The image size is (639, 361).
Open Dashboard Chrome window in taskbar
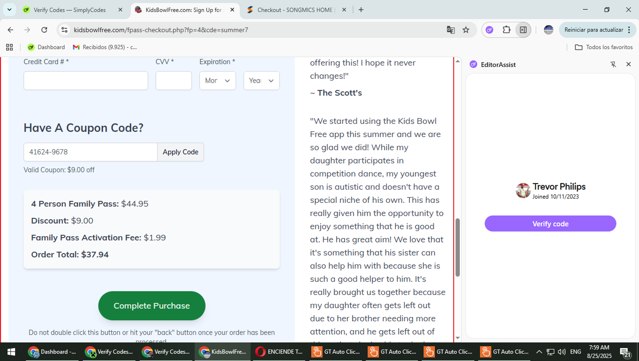point(53,352)
